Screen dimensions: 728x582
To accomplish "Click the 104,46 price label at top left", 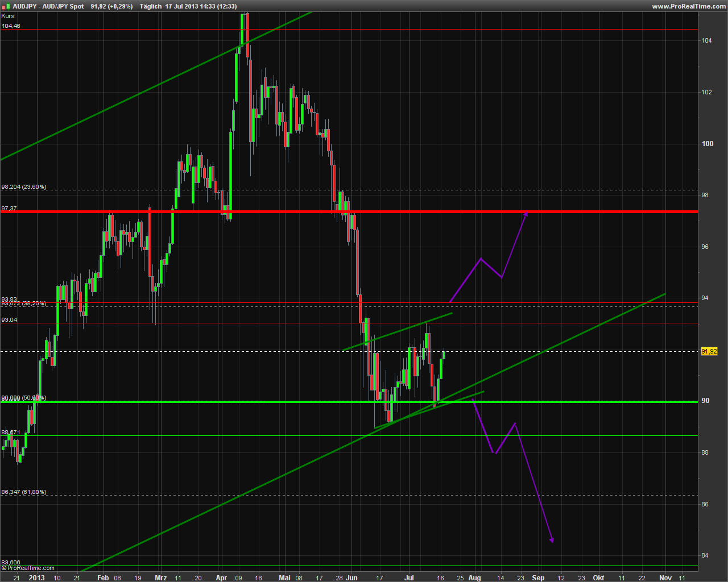I will 11,26.
